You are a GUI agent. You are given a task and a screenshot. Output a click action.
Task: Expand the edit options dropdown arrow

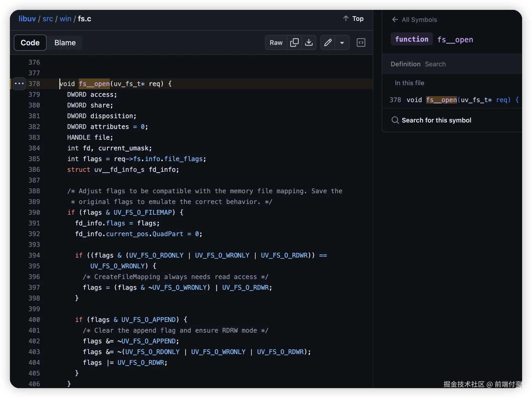(342, 43)
